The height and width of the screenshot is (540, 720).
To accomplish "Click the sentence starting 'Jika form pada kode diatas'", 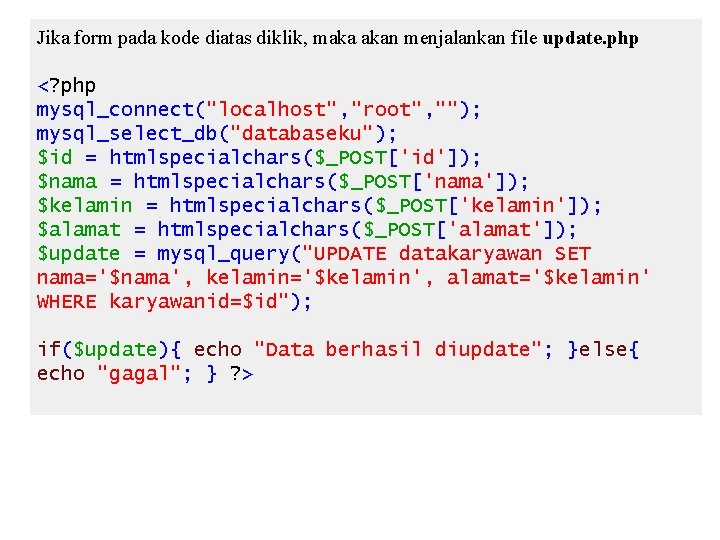I will point(338,39).
